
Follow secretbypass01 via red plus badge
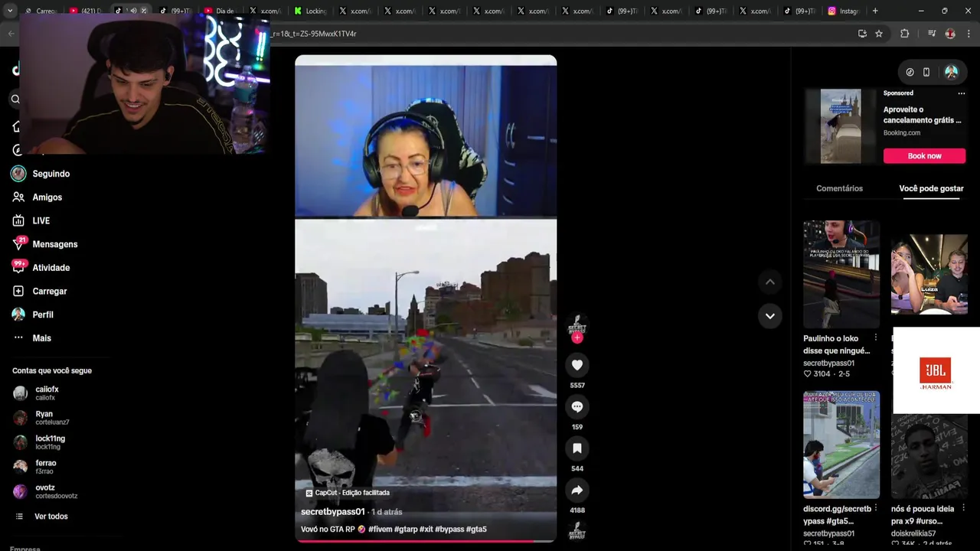pos(577,337)
